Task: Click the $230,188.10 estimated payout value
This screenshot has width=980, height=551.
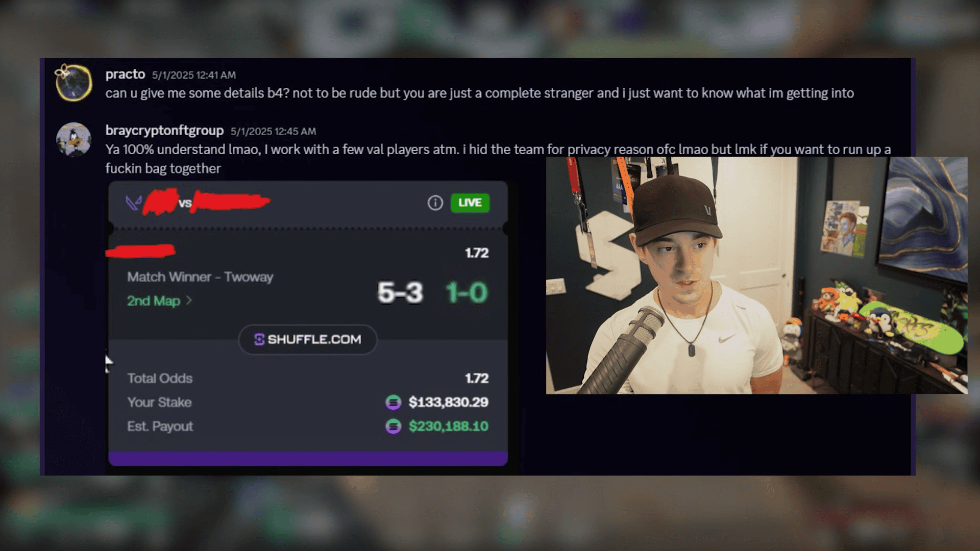Action: tap(449, 427)
